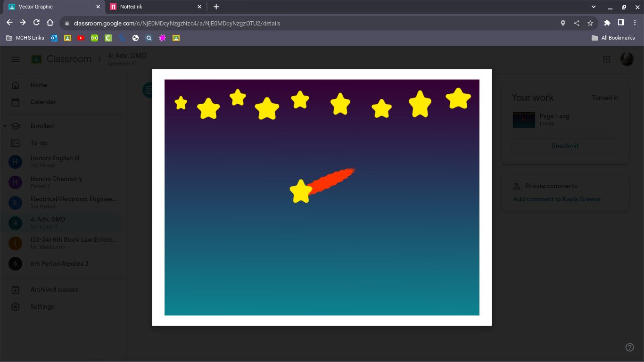This screenshot has width=644, height=362.
Task: Collapse the Enrolled classes list
Action: tap(5, 126)
